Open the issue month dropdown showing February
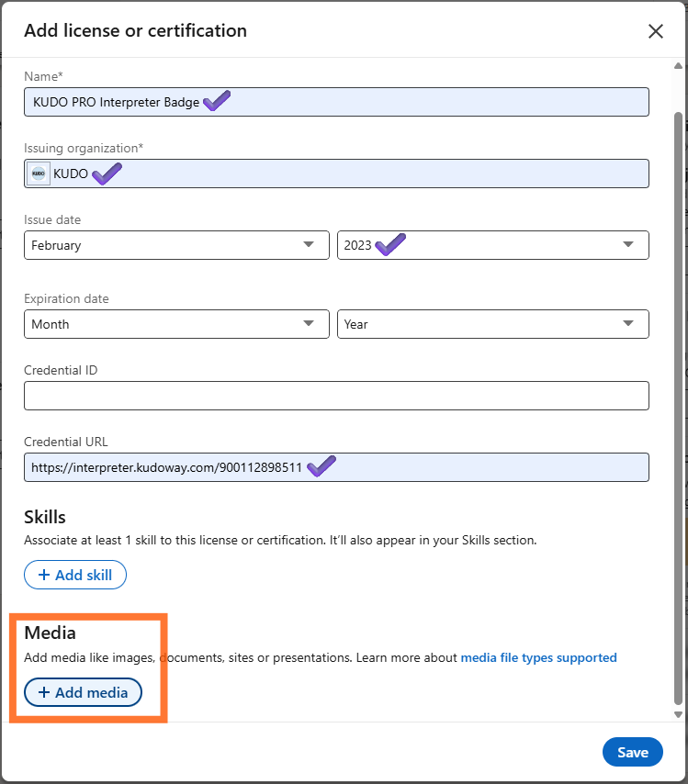This screenshot has height=784, width=688. [176, 245]
